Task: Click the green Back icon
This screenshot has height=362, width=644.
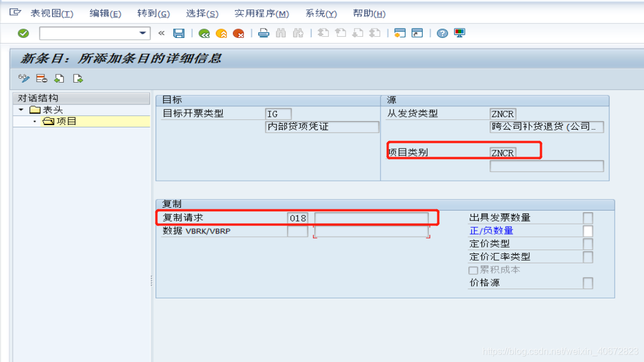Action: (x=204, y=33)
